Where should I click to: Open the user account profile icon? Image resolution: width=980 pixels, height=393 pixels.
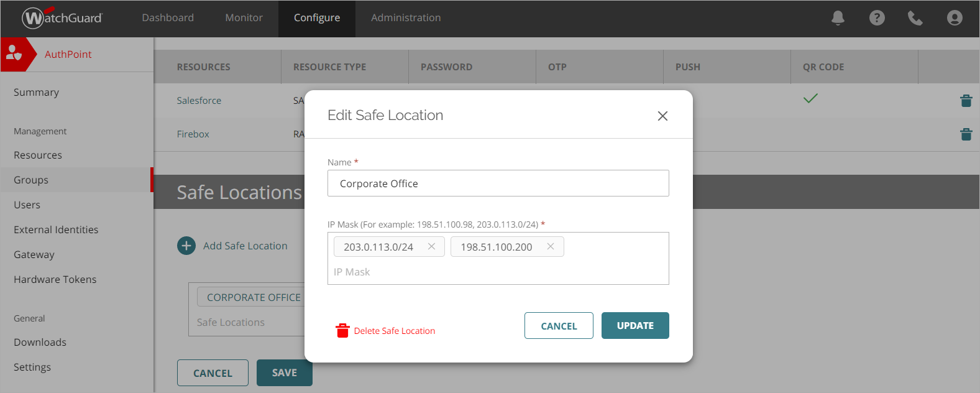coord(955,18)
